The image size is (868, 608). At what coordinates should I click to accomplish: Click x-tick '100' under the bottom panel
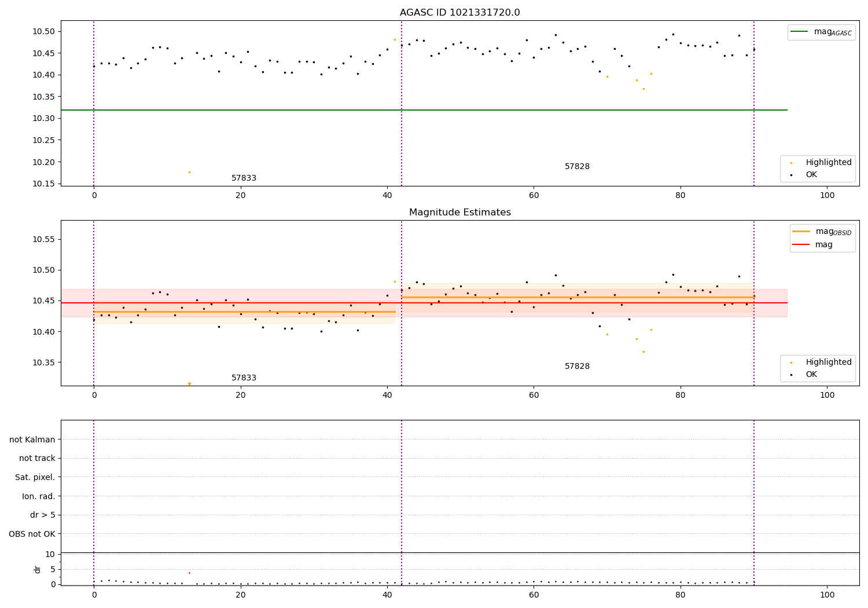(x=827, y=595)
